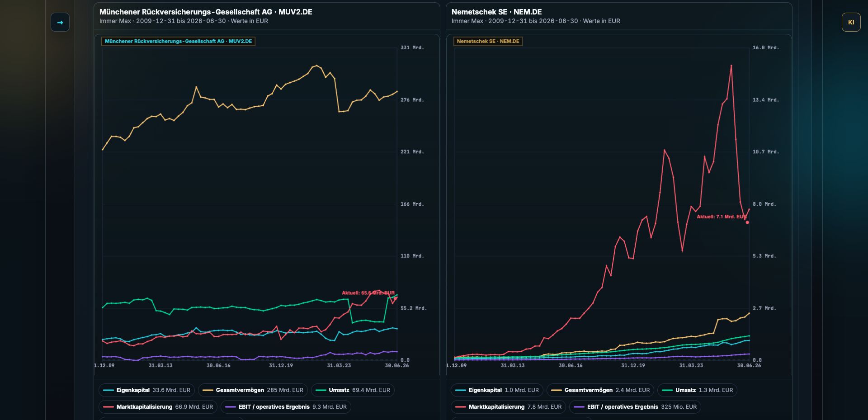Click the '2.7 Mrd.' axis label
This screenshot has height=420, width=868.
tap(764, 308)
